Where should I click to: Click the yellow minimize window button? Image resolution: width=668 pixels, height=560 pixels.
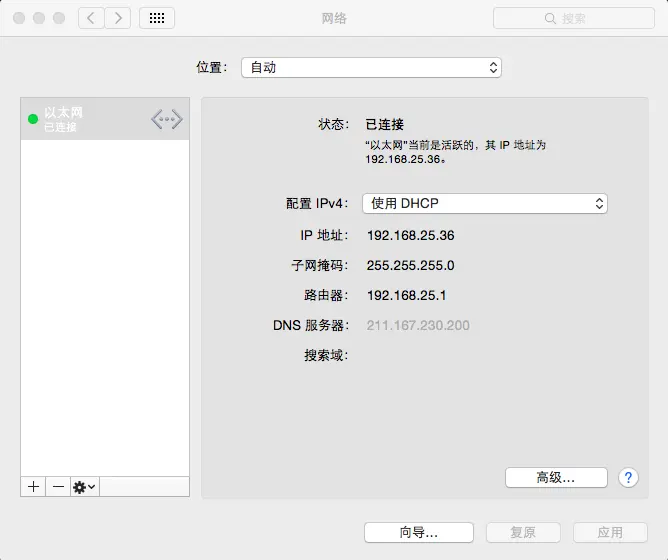click(x=39, y=18)
